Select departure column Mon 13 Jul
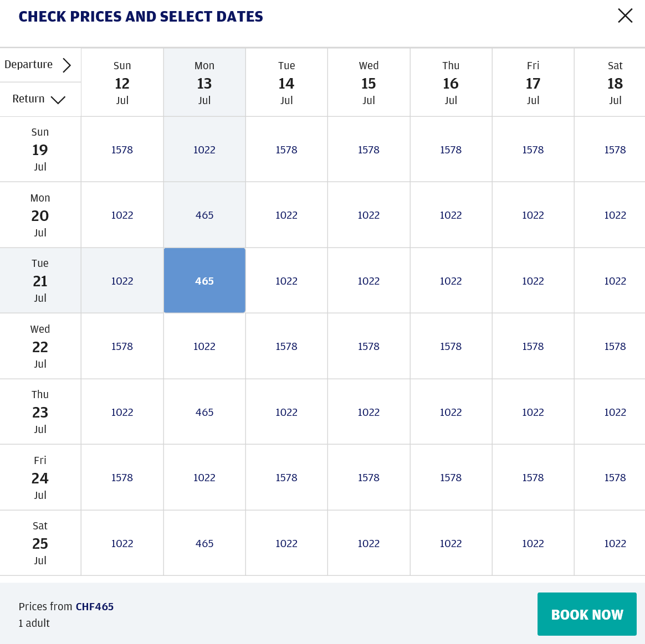Image resolution: width=645 pixels, height=644 pixels. 204,83
